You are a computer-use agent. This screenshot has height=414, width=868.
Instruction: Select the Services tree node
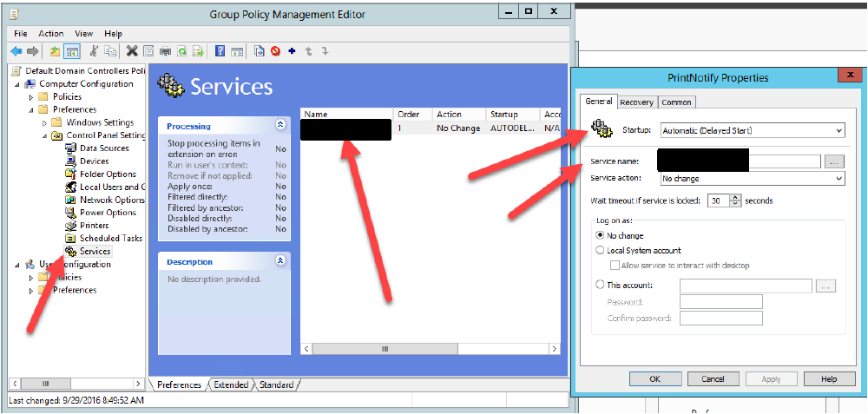95,252
